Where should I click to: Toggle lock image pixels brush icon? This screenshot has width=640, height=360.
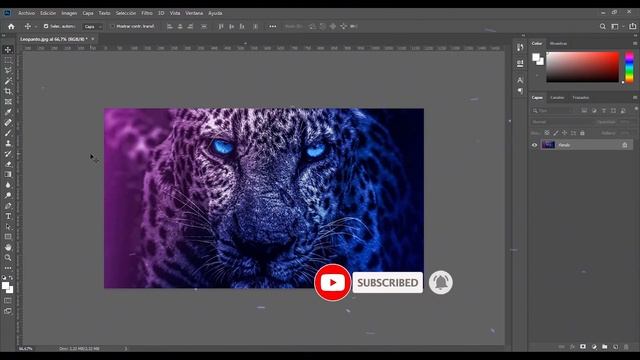[x=556, y=133]
